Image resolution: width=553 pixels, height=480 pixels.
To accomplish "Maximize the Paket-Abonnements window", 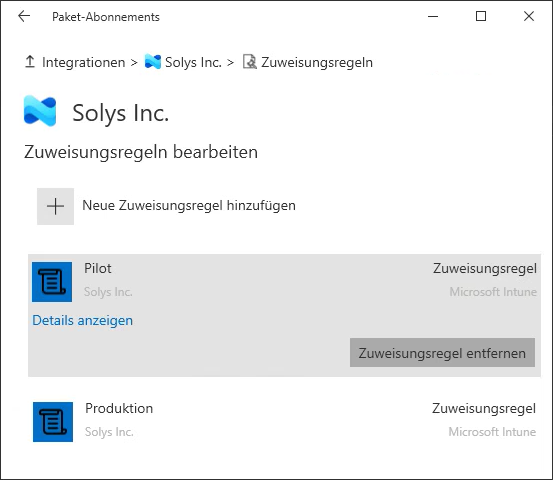I will click(x=481, y=16).
